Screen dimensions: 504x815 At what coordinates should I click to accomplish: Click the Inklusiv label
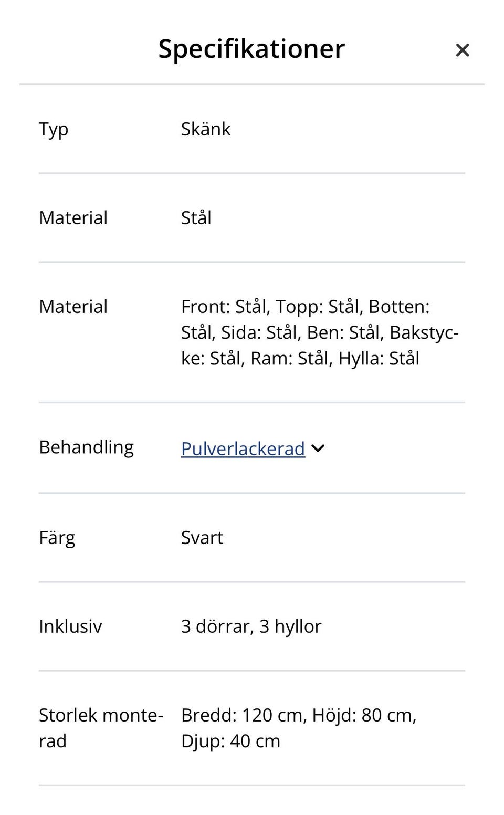coord(70,626)
